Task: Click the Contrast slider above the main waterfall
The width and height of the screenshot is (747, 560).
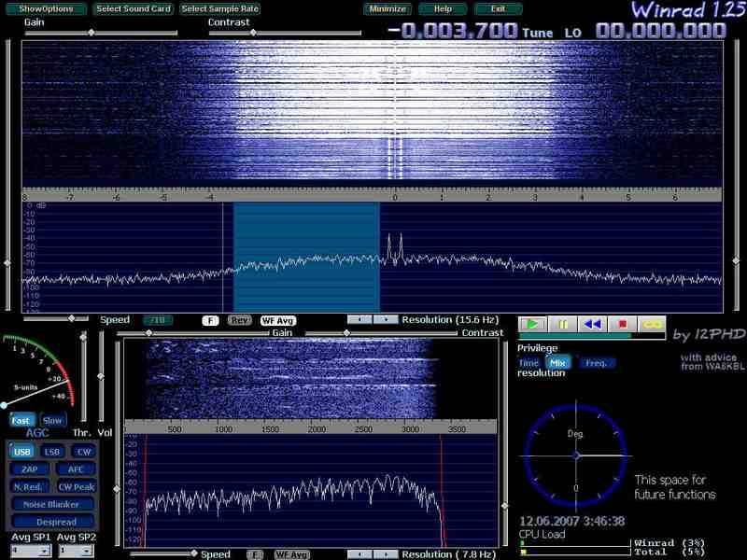Action: 285,33
